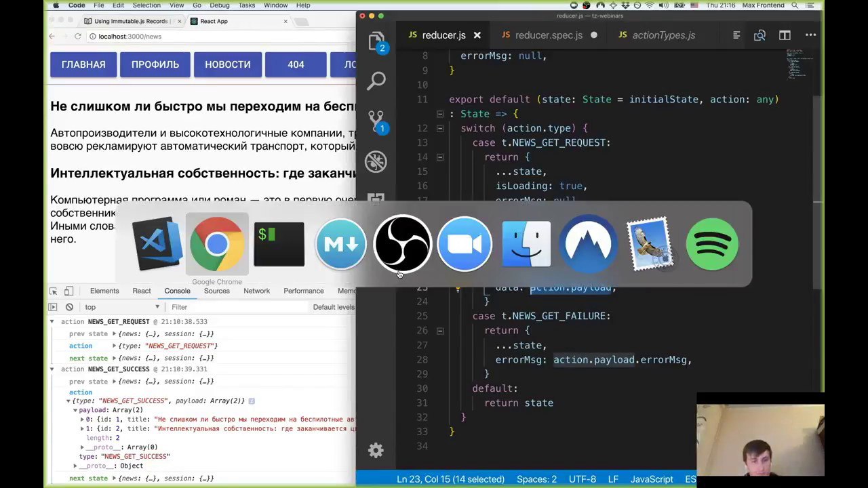Open the VS Code Manage gear menu
This screenshot has width=868, height=488.
pos(376,451)
